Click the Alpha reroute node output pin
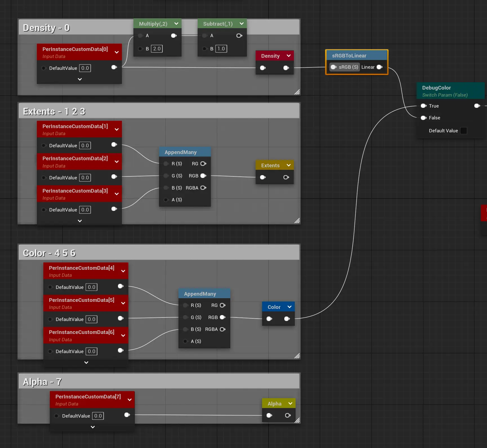 [x=287, y=415]
